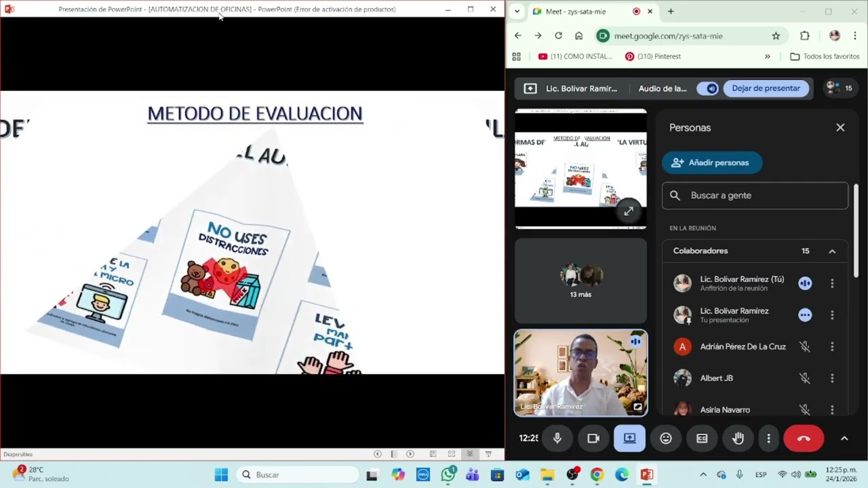
Task: Open more options in Meet bottom bar
Action: 768,439
